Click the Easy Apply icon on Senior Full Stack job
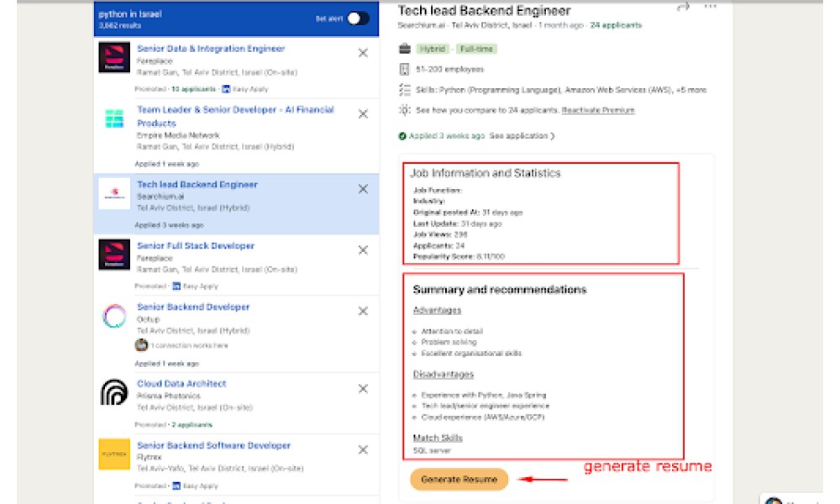The height and width of the screenshot is (504, 840). click(x=176, y=286)
